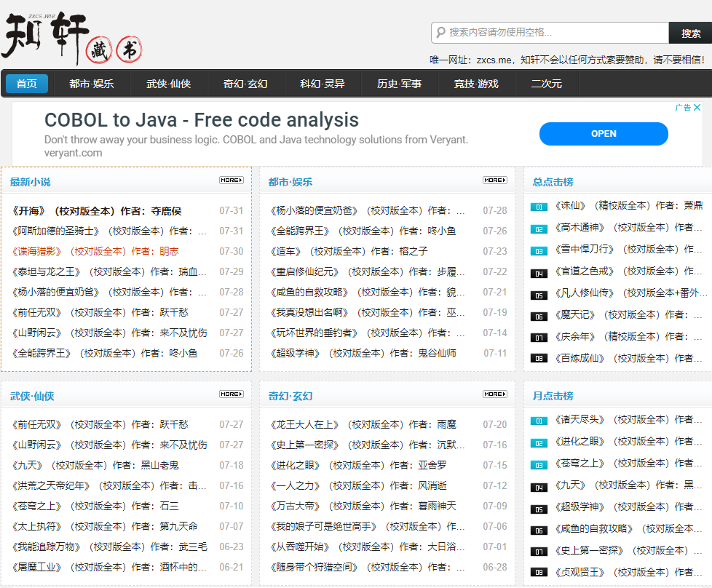This screenshot has width=712, height=588.
Task: Click the 搜索 search button
Action: tap(690, 33)
